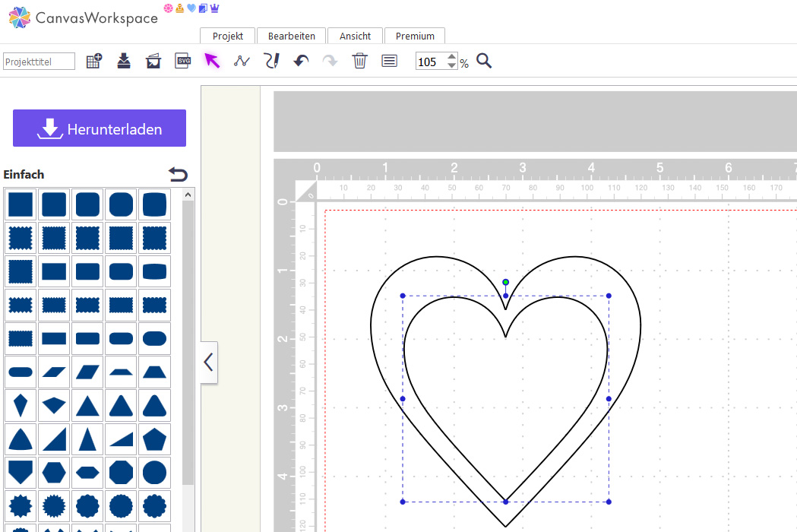Open the Projekt tab
Image resolution: width=797 pixels, height=532 pixels.
pos(228,36)
